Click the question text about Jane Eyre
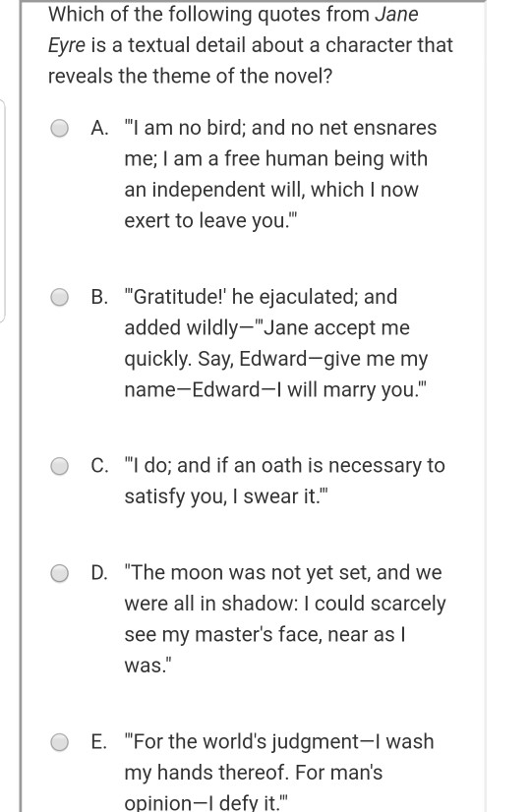The height and width of the screenshot is (812, 531). tap(250, 45)
